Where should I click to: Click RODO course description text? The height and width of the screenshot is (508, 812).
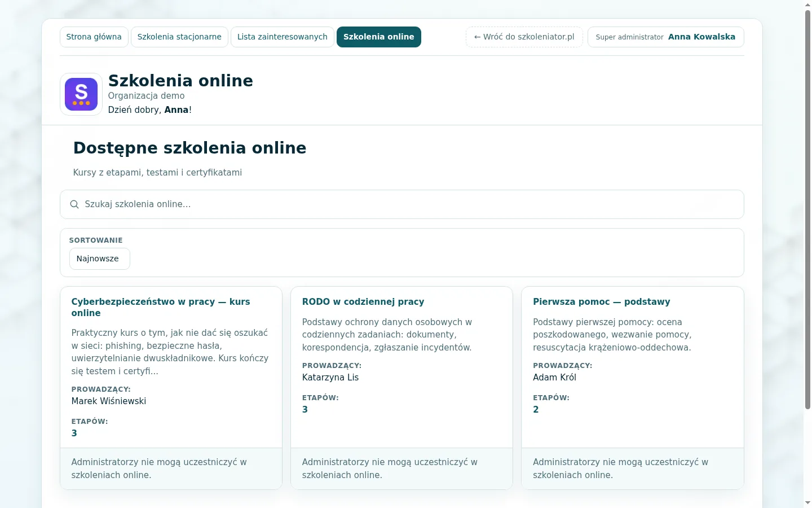387,335
